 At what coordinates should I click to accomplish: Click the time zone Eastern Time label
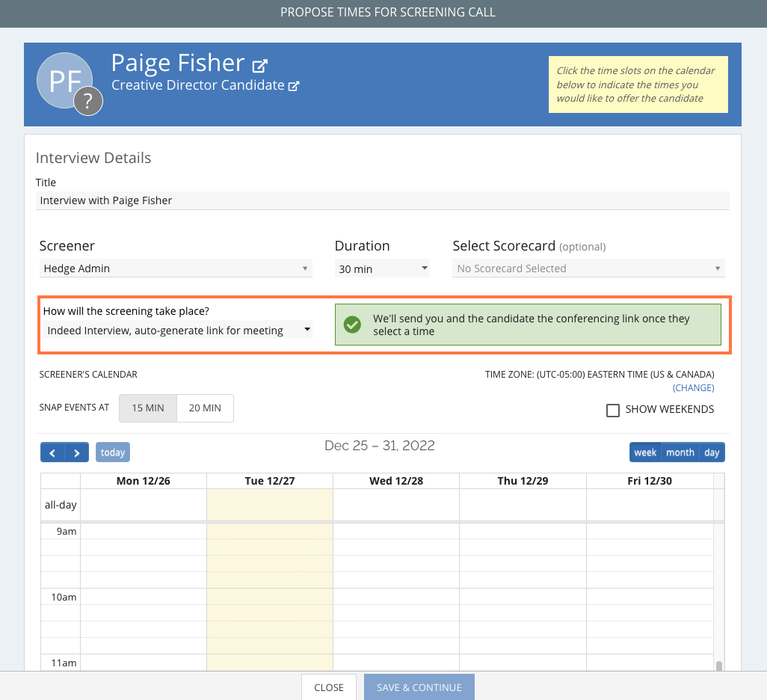click(600, 375)
